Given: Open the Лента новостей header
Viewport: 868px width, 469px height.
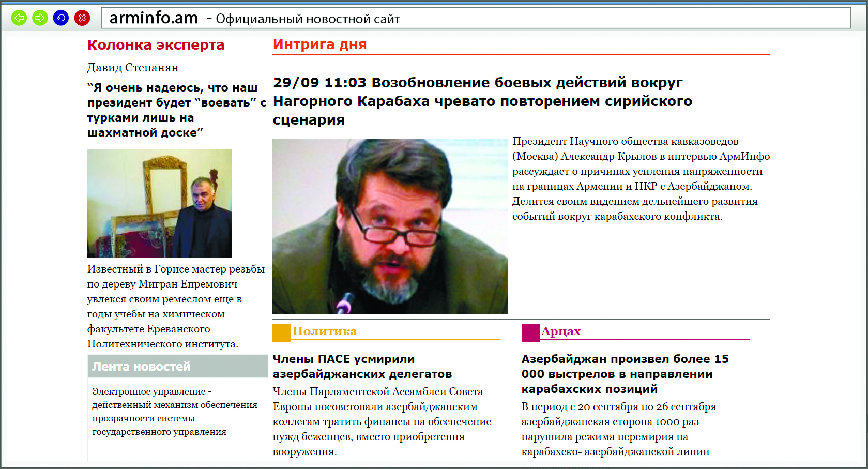Looking at the screenshot, I should click(178, 366).
